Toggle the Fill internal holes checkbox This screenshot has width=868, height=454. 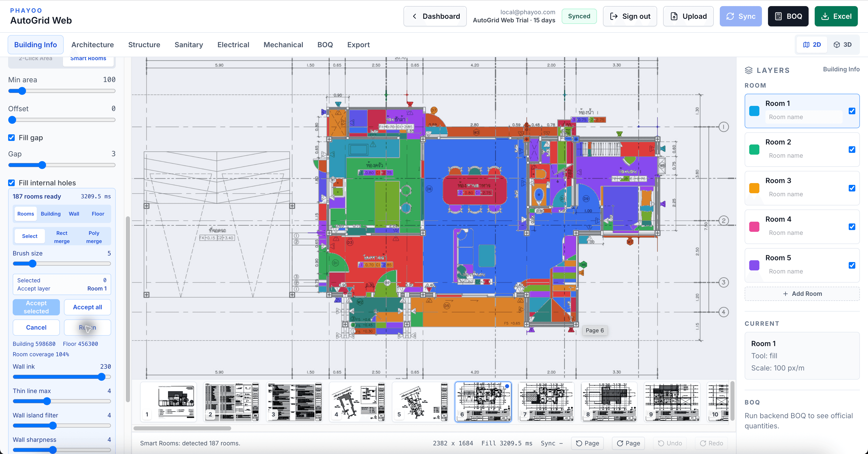[11, 183]
